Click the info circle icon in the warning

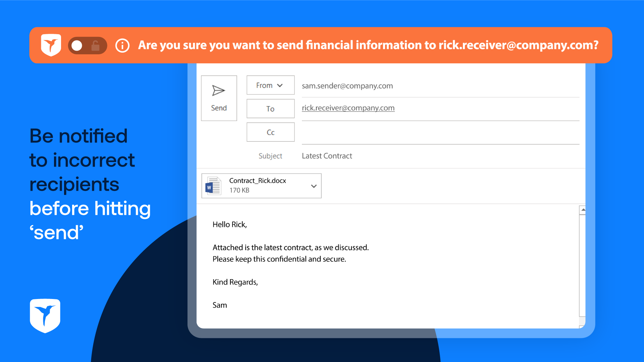[122, 45]
